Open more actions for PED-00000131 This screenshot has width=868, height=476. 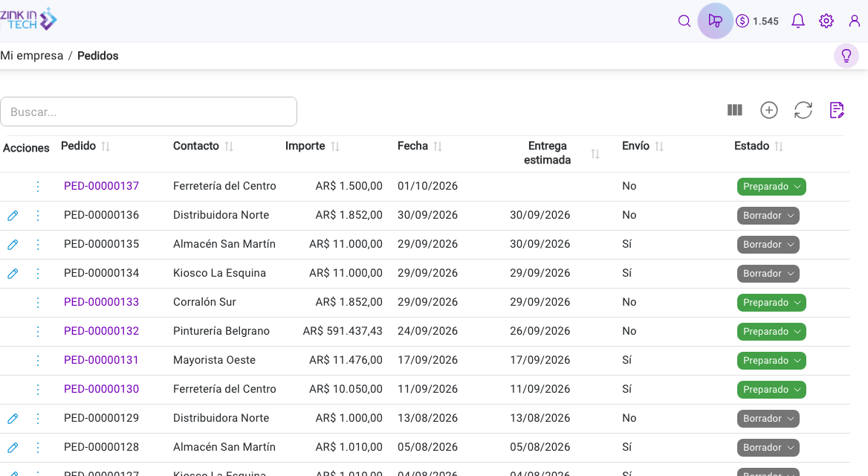[38, 360]
